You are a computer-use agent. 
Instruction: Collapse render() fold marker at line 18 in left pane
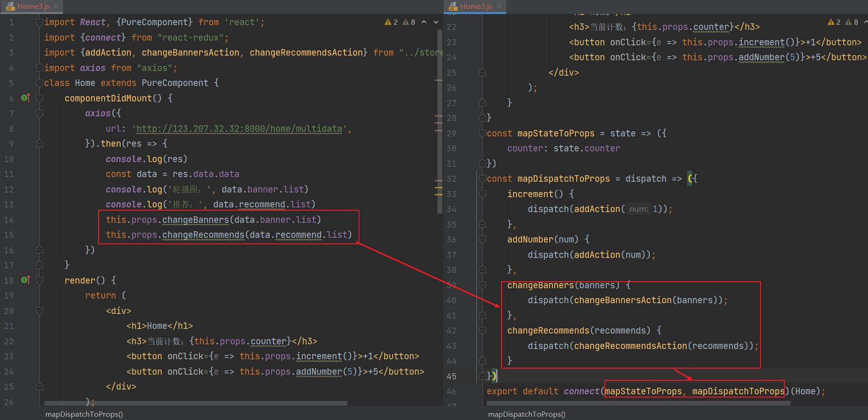pyautogui.click(x=40, y=280)
